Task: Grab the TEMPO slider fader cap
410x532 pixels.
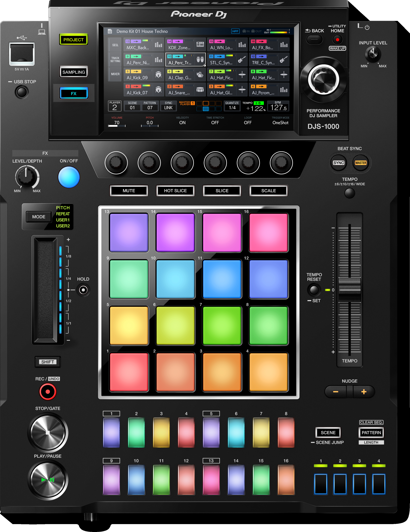Action: click(350, 290)
